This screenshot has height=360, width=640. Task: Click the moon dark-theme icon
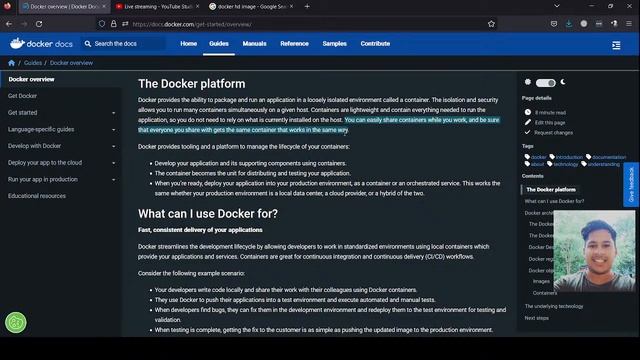point(563,82)
